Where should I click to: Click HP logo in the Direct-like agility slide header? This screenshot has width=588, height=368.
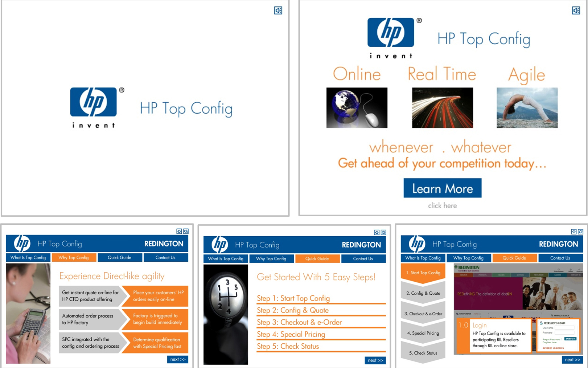(22, 244)
